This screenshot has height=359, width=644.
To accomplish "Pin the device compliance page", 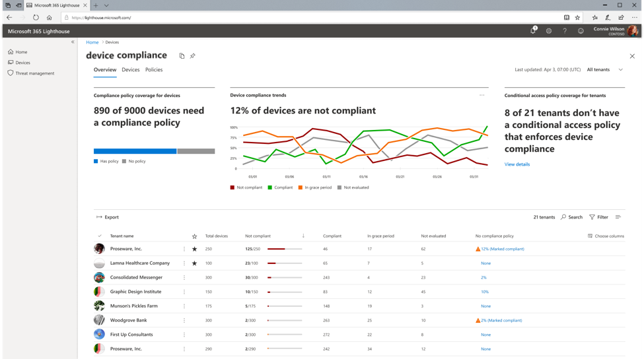I will (x=193, y=56).
